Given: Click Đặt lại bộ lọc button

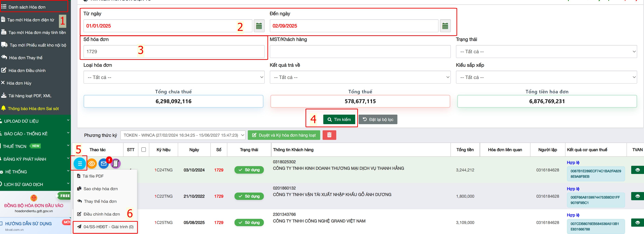Looking at the screenshot, I should pos(378,120).
